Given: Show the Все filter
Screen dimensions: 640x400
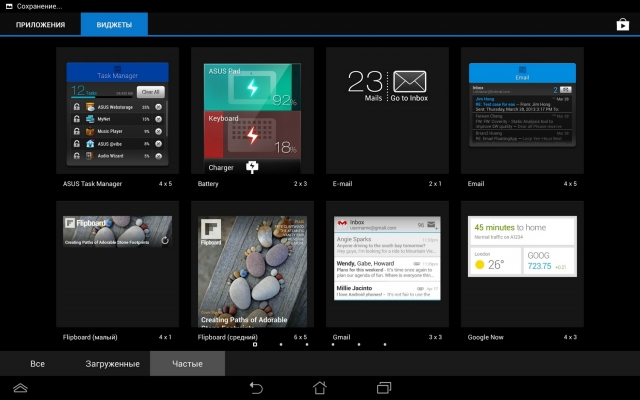Looking at the screenshot, I should (x=37, y=363).
